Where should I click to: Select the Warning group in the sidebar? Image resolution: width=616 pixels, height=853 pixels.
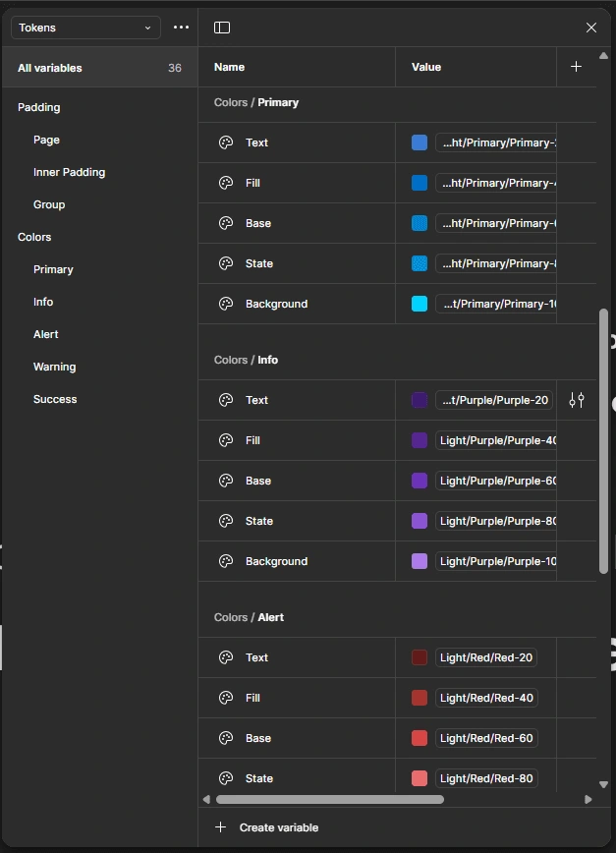click(x=54, y=367)
